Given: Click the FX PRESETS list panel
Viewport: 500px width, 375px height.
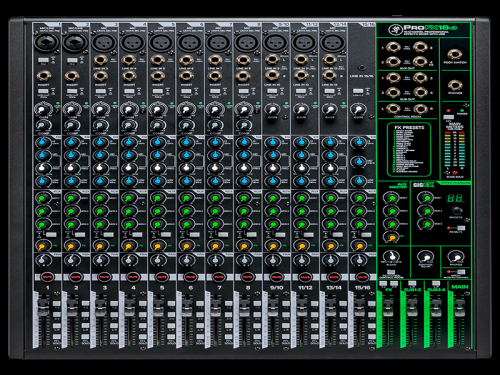Looking at the screenshot, I should point(409,150).
